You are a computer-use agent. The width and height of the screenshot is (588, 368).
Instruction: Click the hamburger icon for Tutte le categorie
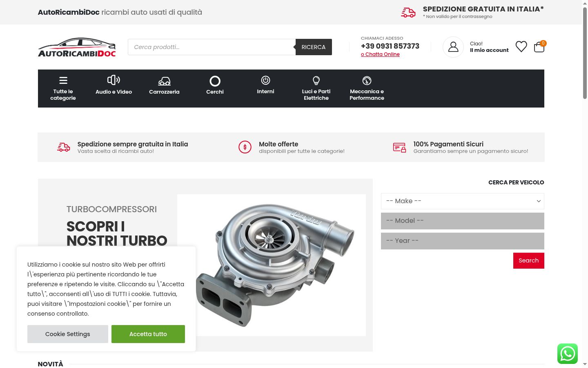(63, 80)
